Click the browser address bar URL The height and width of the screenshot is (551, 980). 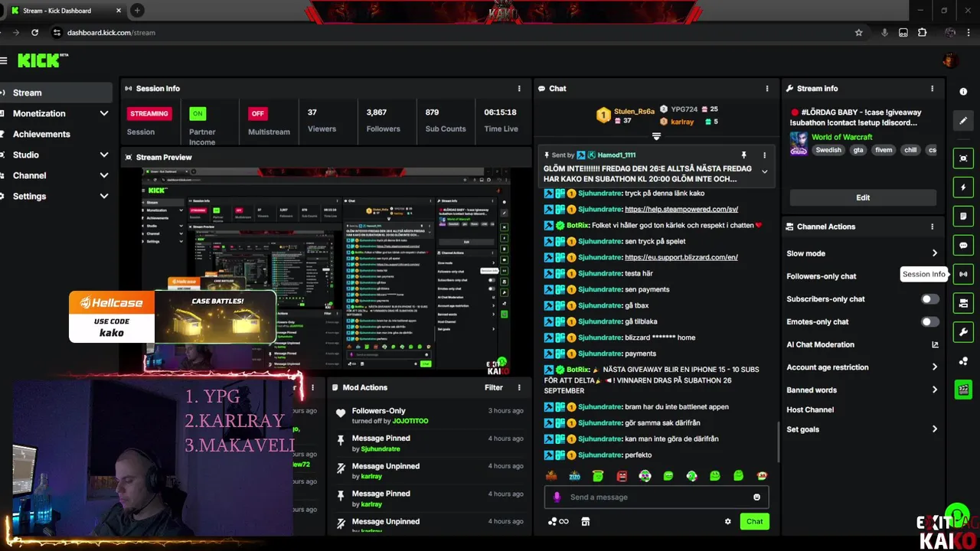coord(111,33)
